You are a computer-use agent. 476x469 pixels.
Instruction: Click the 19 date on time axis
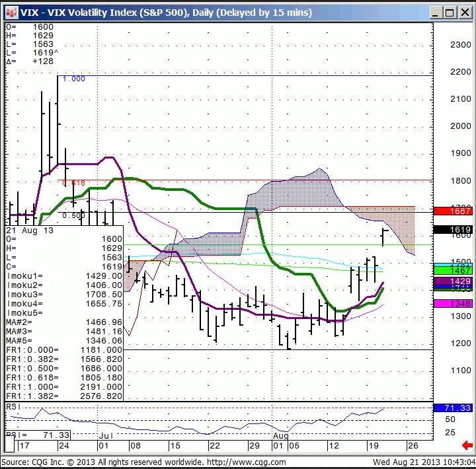(373, 446)
